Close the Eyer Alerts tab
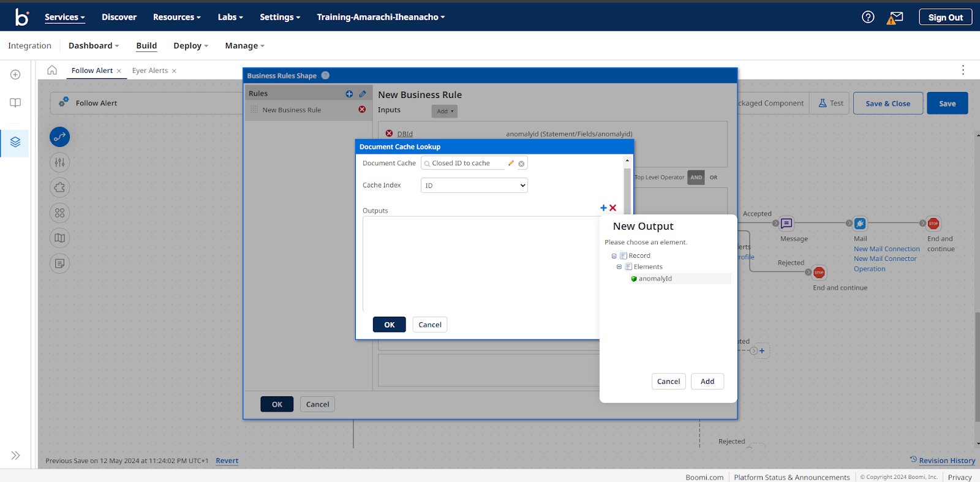This screenshot has width=980, height=482. [x=174, y=71]
